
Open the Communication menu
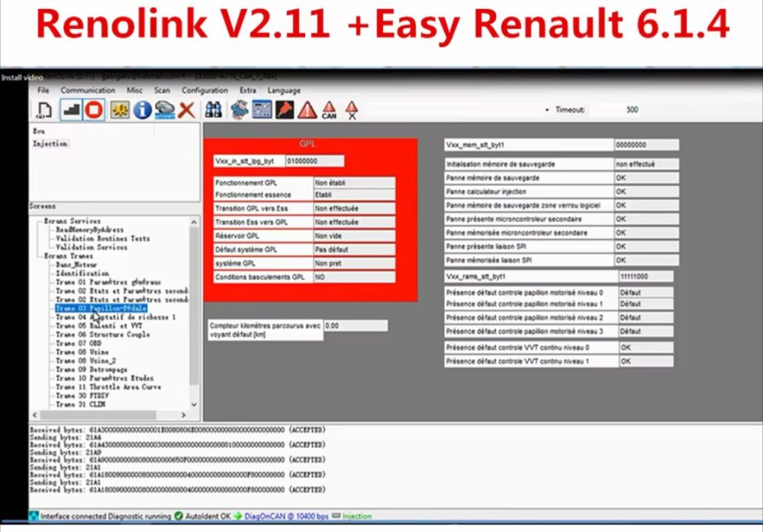click(88, 90)
